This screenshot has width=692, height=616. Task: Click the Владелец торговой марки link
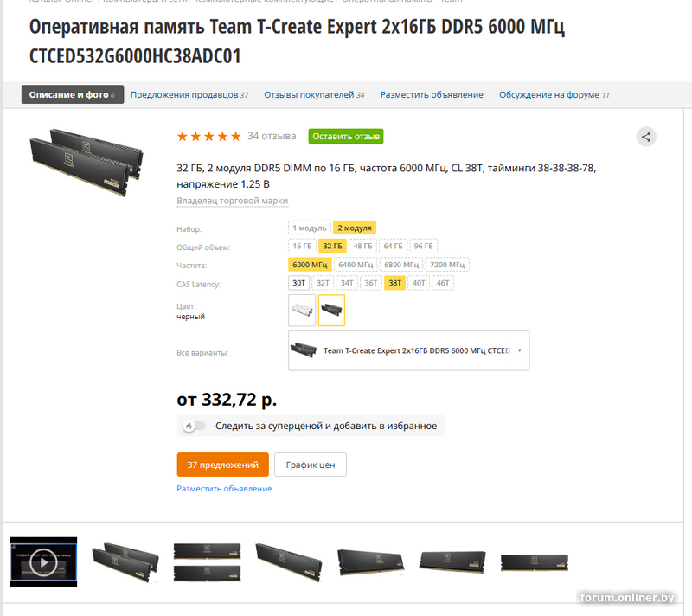[232, 201]
